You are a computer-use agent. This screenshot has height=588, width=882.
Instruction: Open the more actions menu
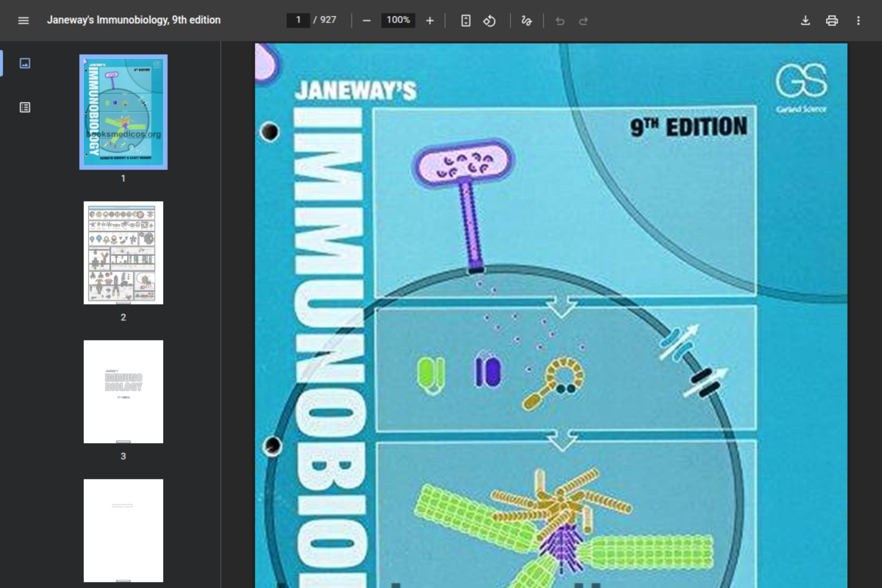(858, 21)
